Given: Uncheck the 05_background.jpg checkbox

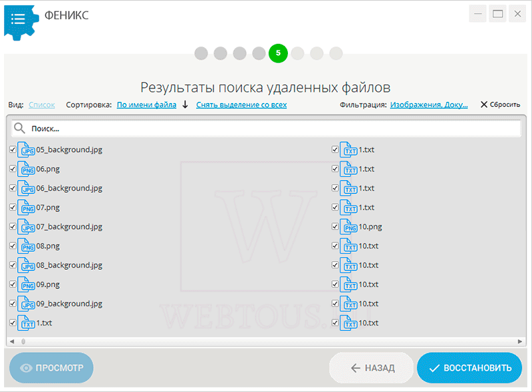Looking at the screenshot, I should 13,149.
